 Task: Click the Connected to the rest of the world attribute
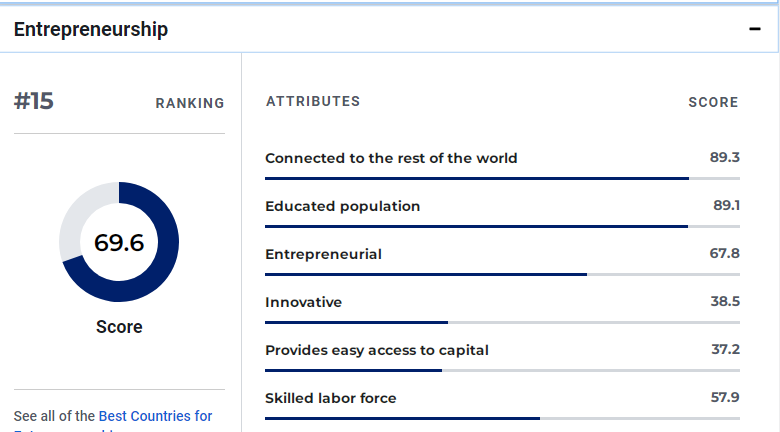(391, 158)
